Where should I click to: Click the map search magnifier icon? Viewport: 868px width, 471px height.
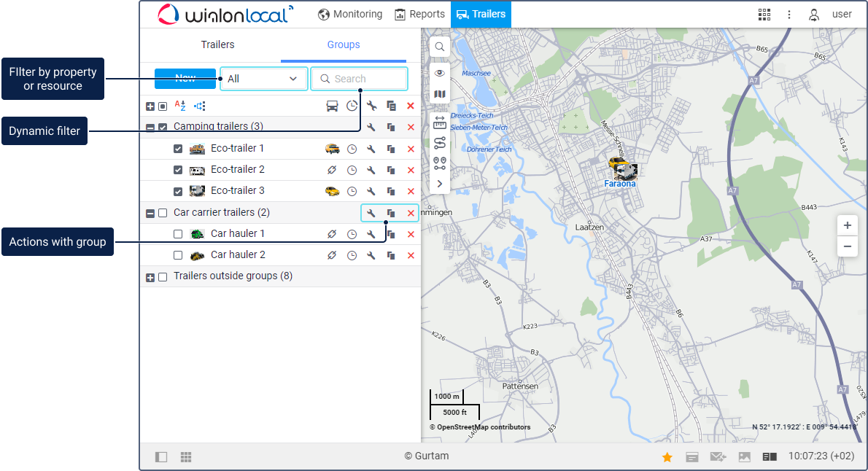coord(440,47)
